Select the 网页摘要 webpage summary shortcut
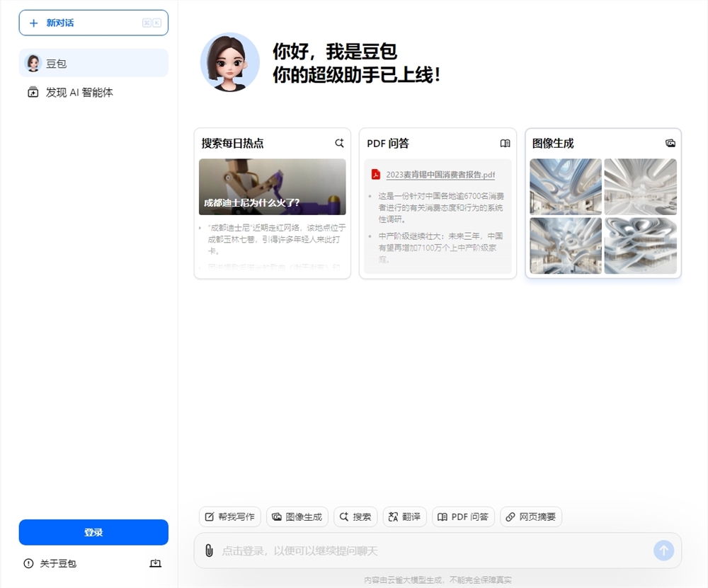Image resolution: width=708 pixels, height=588 pixels. [530, 517]
